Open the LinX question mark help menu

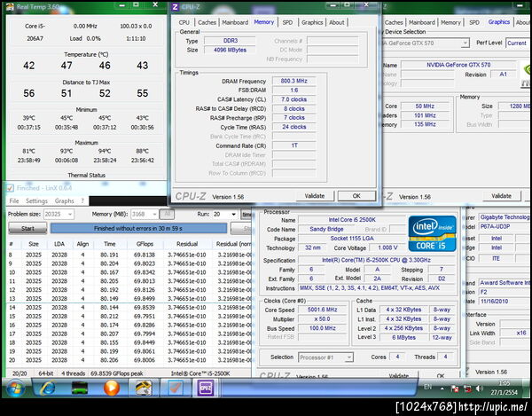[x=82, y=200]
